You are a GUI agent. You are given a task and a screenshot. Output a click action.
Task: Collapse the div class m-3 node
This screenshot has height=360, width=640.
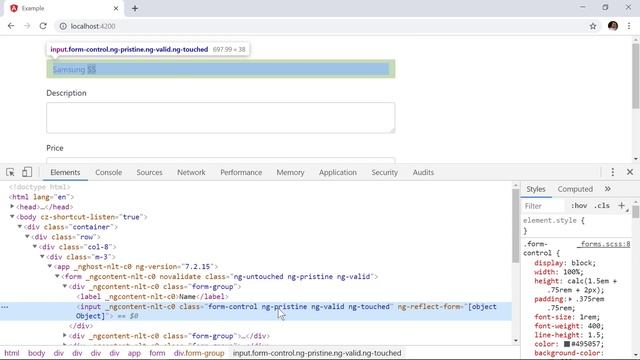coord(42,256)
